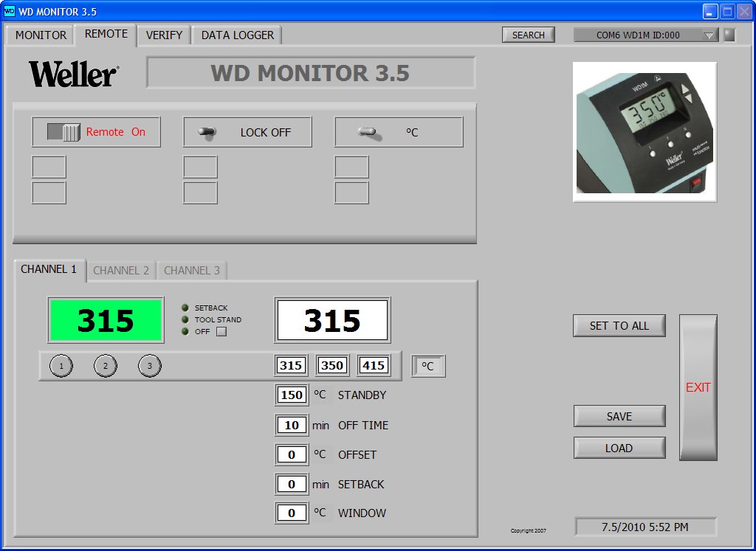Click the Weller logo
This screenshot has height=551, width=756.
click(73, 74)
